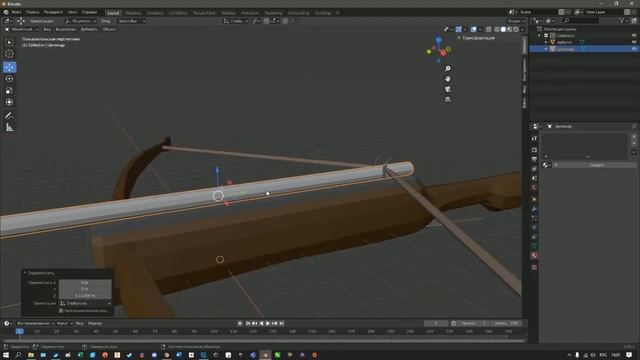
Task: Open the Рендеринг menu
Action: 53,12
